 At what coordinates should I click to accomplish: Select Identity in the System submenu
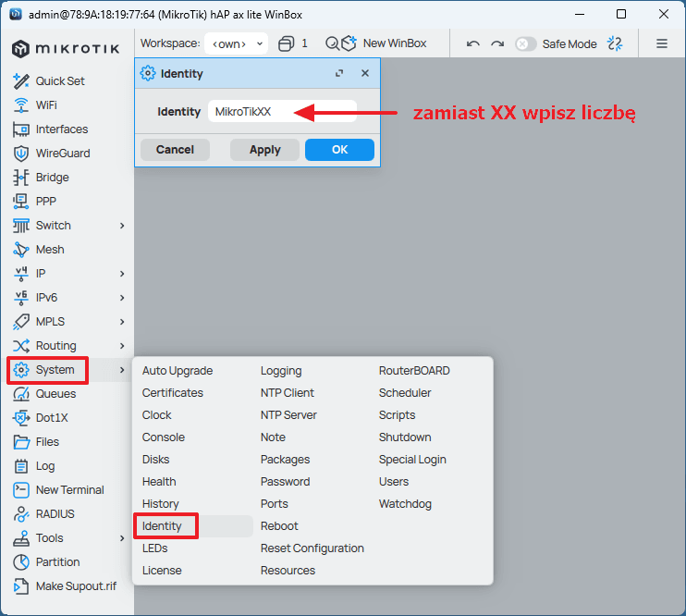pyautogui.click(x=163, y=526)
